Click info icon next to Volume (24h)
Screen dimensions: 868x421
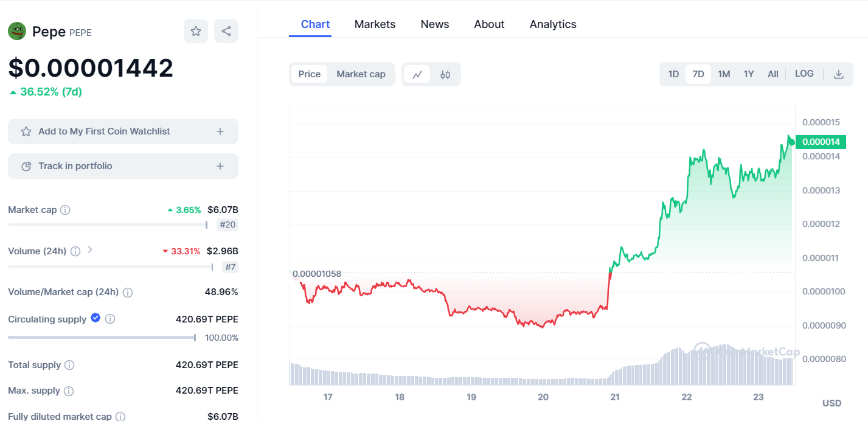click(75, 251)
